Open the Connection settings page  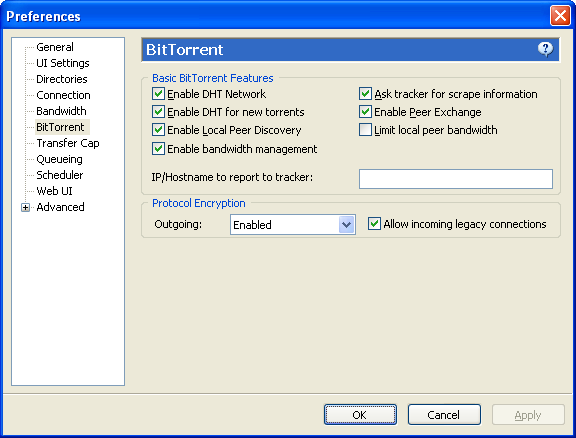pos(63,95)
